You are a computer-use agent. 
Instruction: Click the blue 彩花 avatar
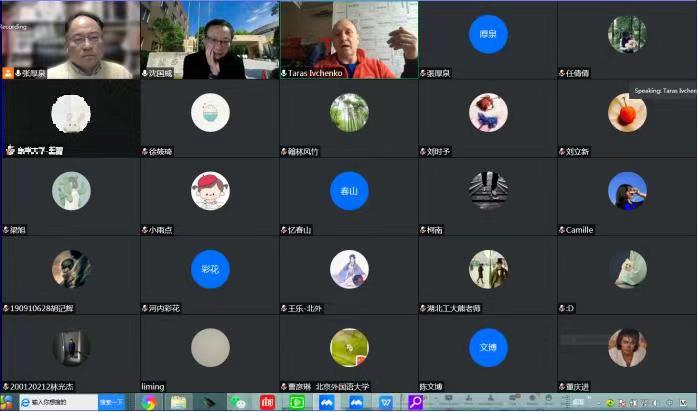click(210, 268)
